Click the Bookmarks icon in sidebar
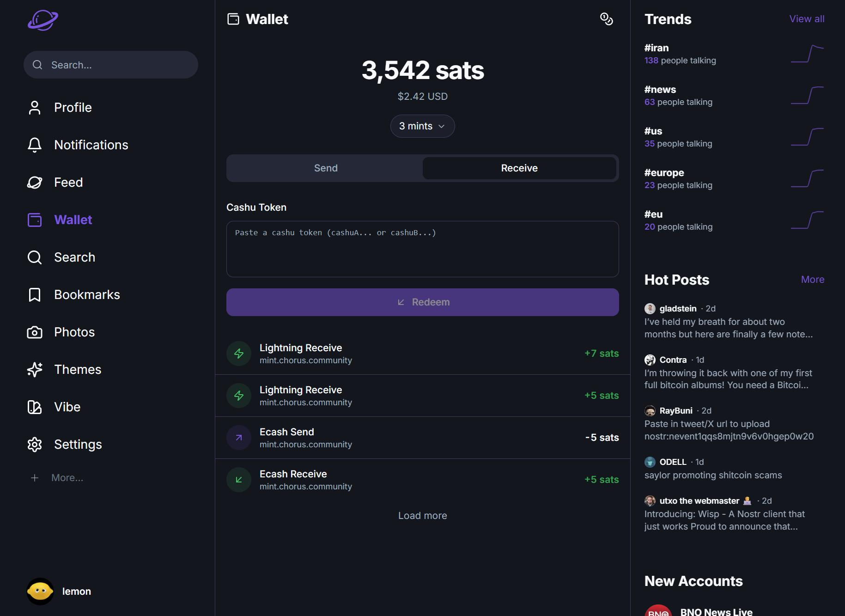845x616 pixels. click(x=35, y=295)
